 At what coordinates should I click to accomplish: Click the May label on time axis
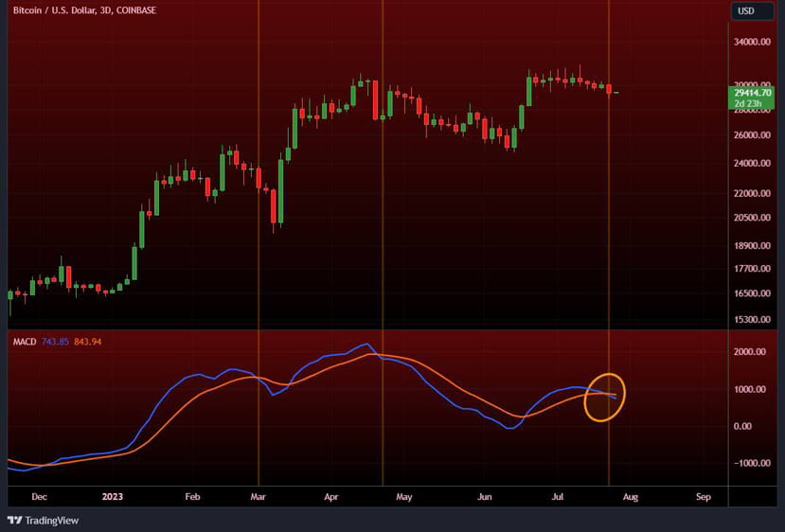coord(403,497)
